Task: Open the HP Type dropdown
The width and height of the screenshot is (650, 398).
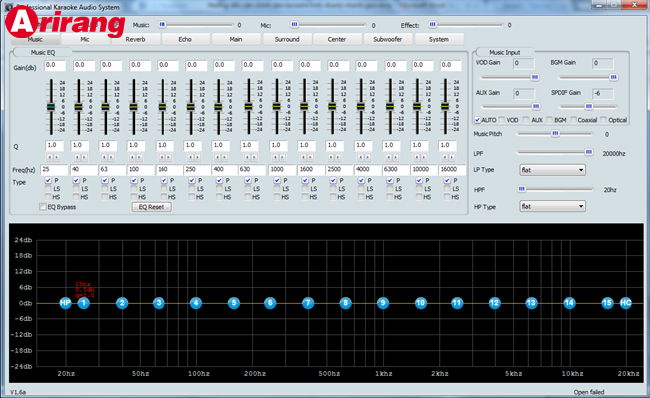Action: (552, 206)
